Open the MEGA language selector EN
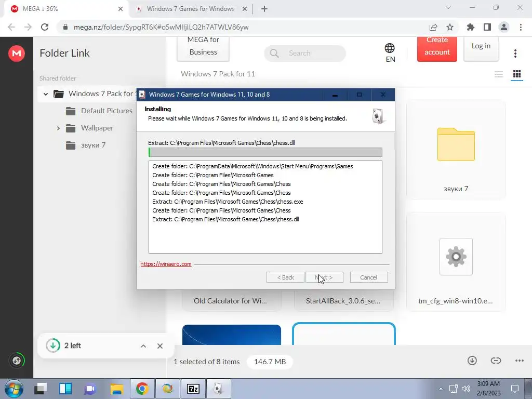This screenshot has height=399, width=532. pos(390,53)
